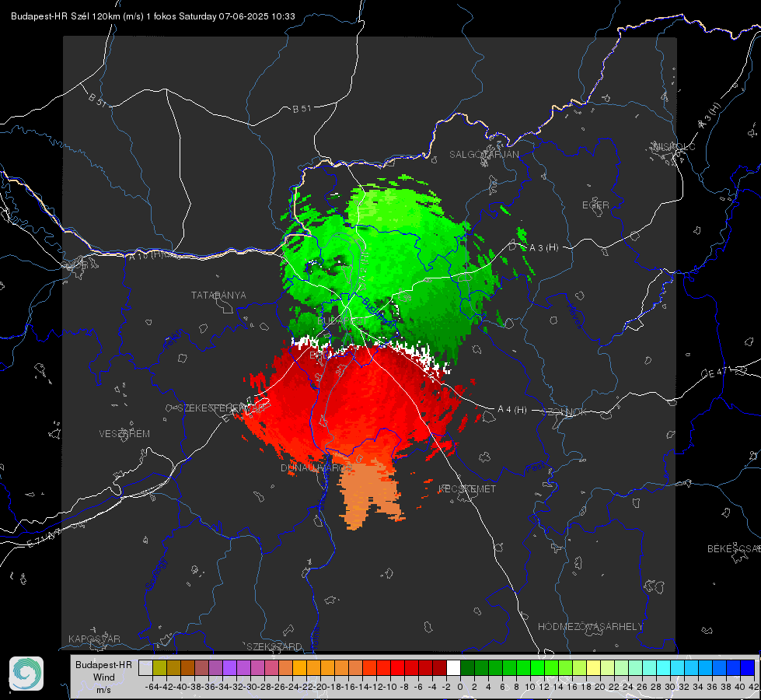Image resolution: width=761 pixels, height=700 pixels.
Task: Select the white legend swatch between -2 and 0
Action: tap(453, 667)
